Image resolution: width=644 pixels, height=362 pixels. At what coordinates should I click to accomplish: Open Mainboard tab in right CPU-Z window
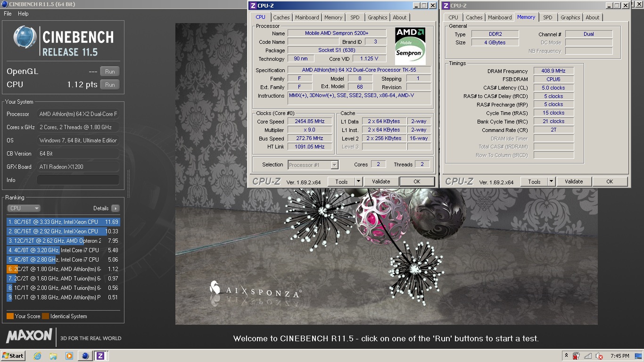click(500, 17)
